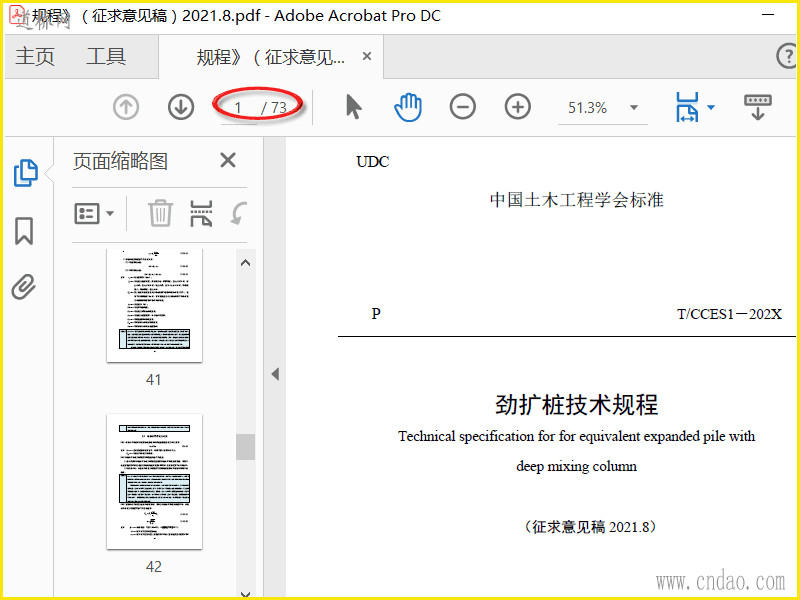This screenshot has height=600, width=800.
Task: Click the thumbnail panel scroll-up arrow
Action: pyautogui.click(x=245, y=263)
